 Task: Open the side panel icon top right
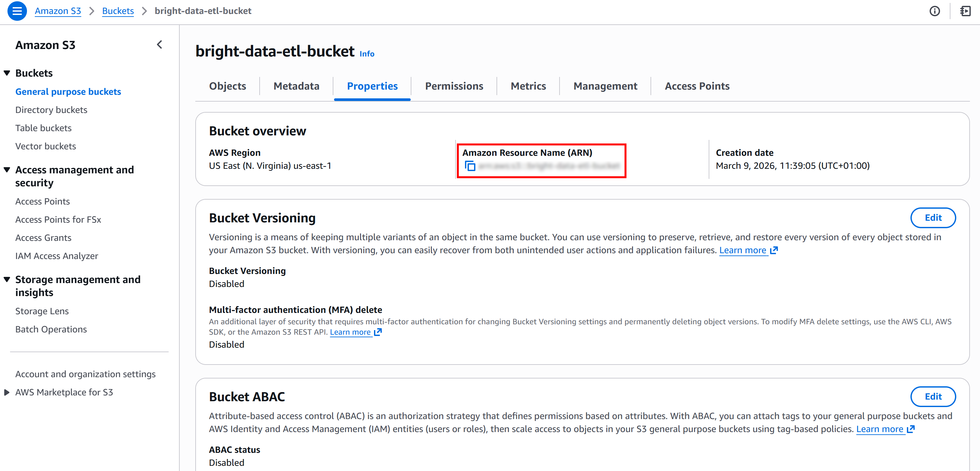tap(965, 11)
